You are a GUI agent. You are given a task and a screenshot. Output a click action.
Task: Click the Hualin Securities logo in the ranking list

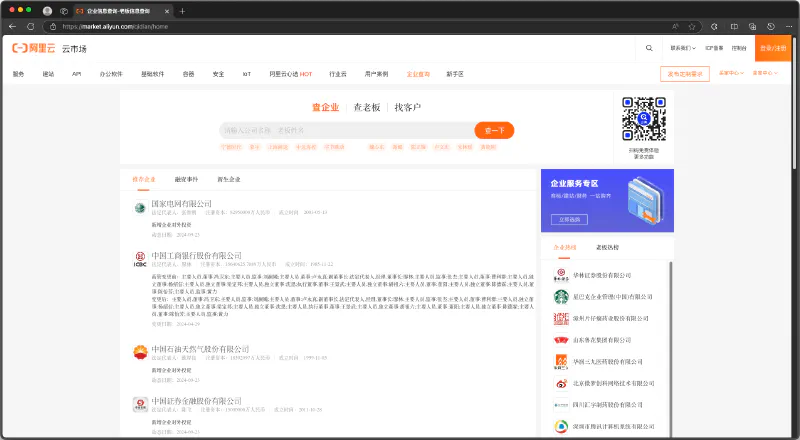pos(561,275)
